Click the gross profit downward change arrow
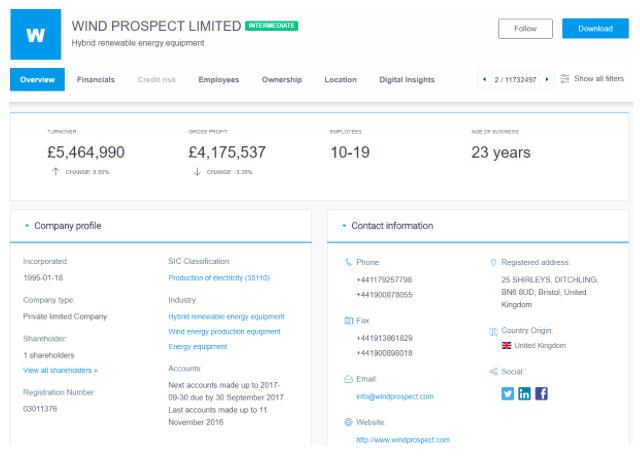The width and height of the screenshot is (640, 468). pyautogui.click(x=197, y=172)
